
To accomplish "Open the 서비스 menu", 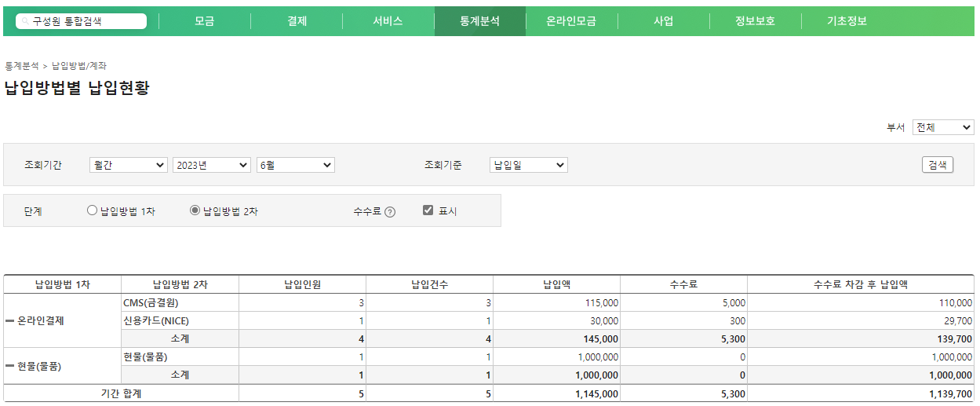I will click(x=388, y=21).
